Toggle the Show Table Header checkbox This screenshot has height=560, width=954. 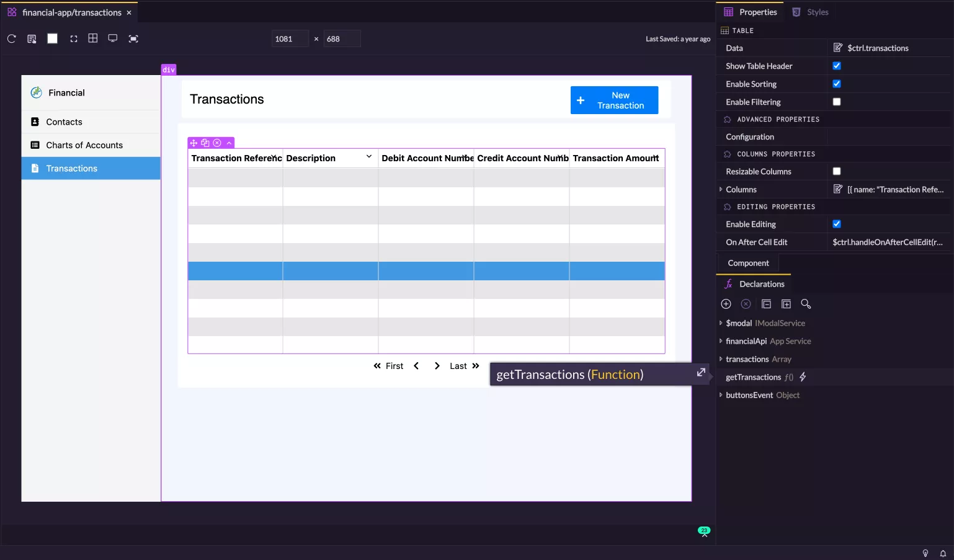[x=837, y=66]
